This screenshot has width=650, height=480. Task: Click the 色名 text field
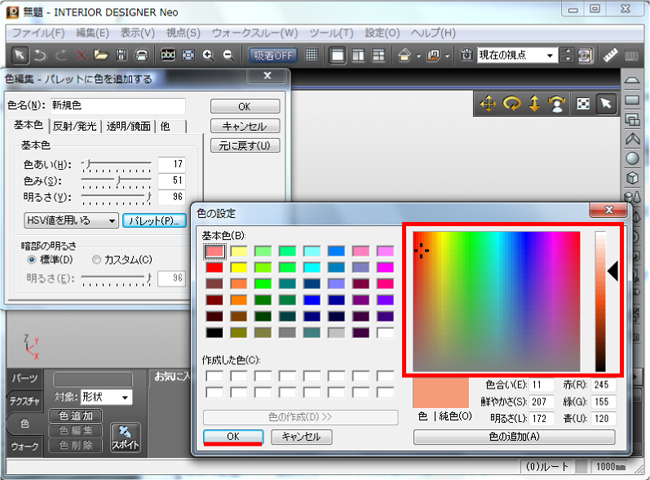[118, 106]
